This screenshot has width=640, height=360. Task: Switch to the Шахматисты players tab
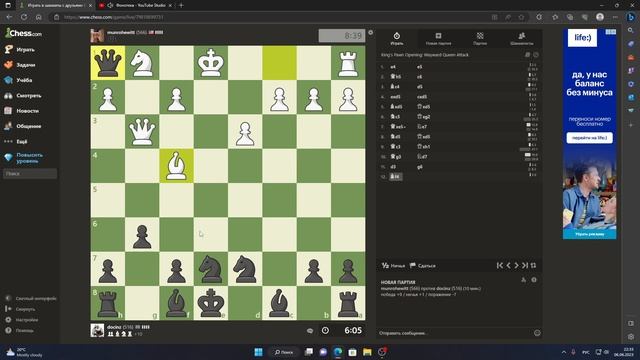tap(522, 39)
